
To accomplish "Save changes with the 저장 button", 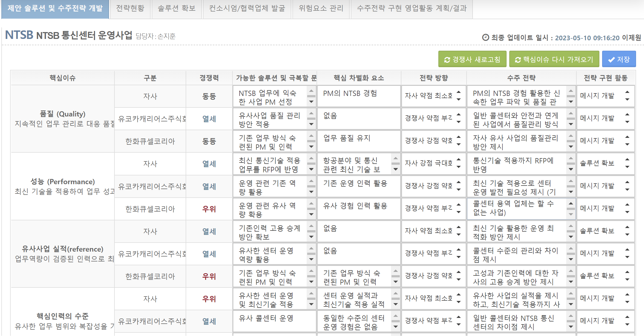I will (619, 59).
